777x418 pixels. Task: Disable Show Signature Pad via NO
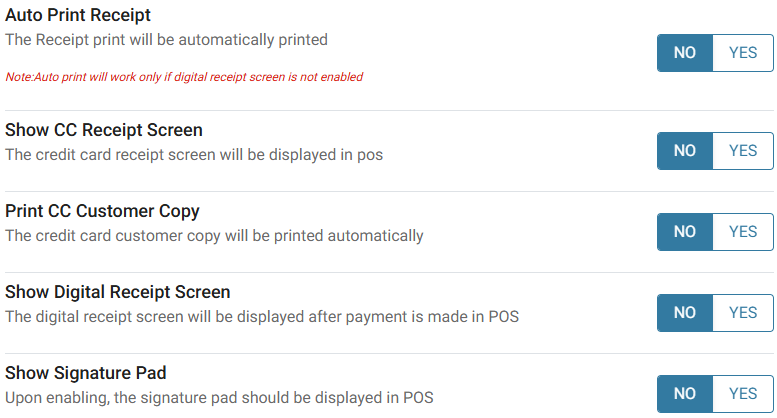[x=685, y=394]
